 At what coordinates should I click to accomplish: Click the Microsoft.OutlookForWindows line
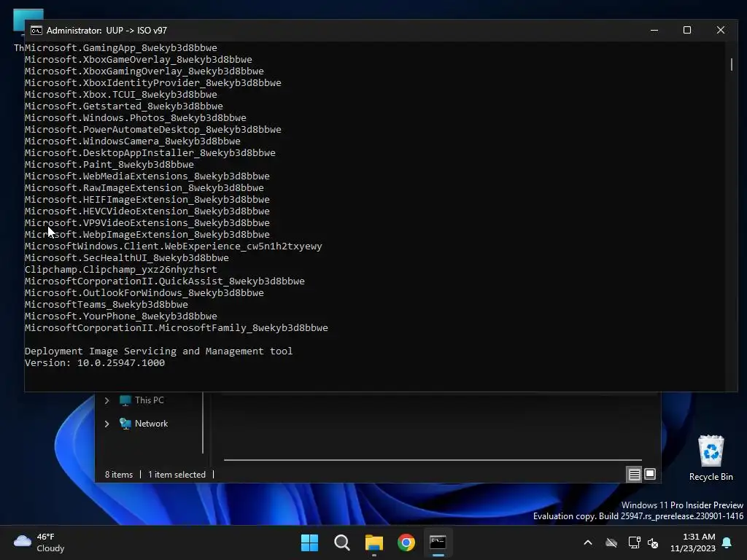click(144, 293)
